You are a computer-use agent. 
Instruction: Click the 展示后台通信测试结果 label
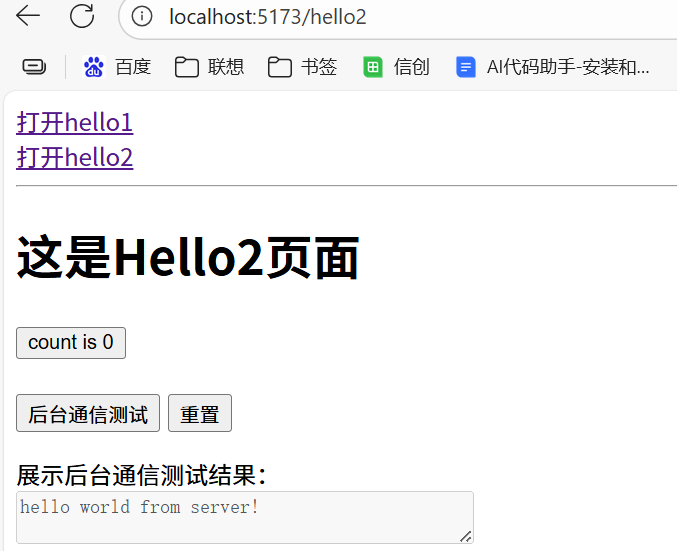tap(141, 475)
